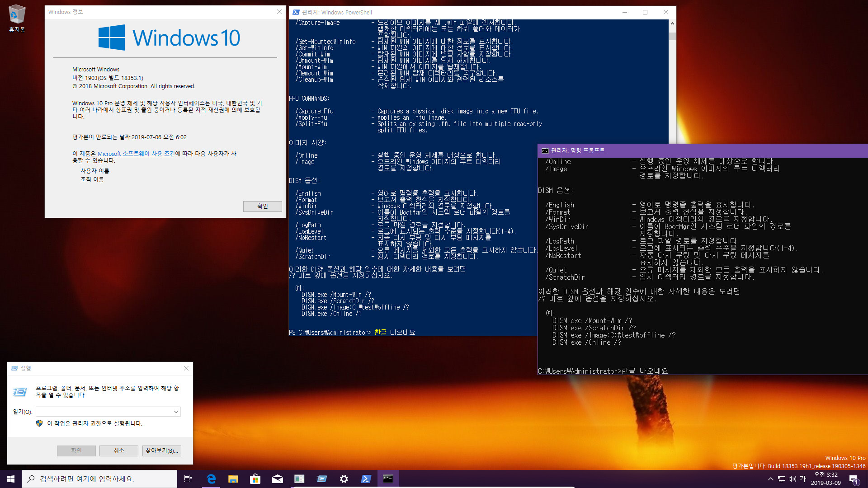
Task: Click '/Cleanup-Wim' text in PowerShell
Action: 315,80
